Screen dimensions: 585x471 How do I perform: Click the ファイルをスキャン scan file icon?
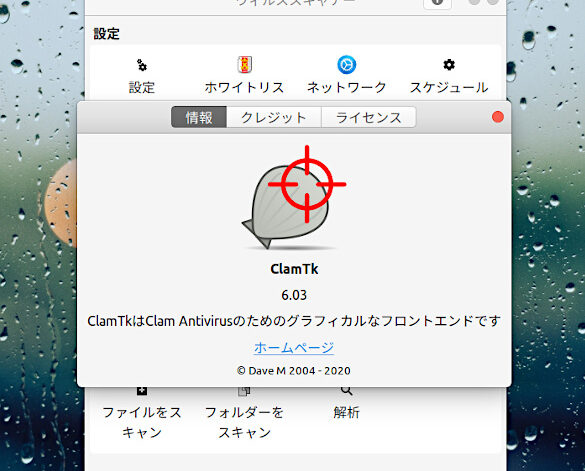point(142,391)
